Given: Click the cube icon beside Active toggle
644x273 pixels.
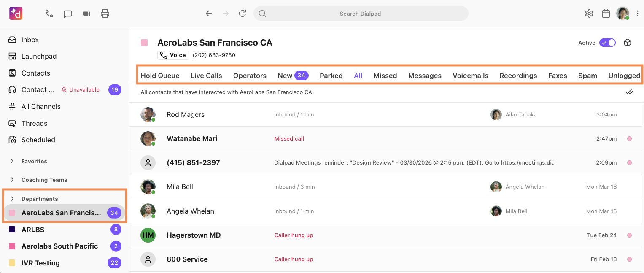Looking at the screenshot, I should [x=628, y=43].
